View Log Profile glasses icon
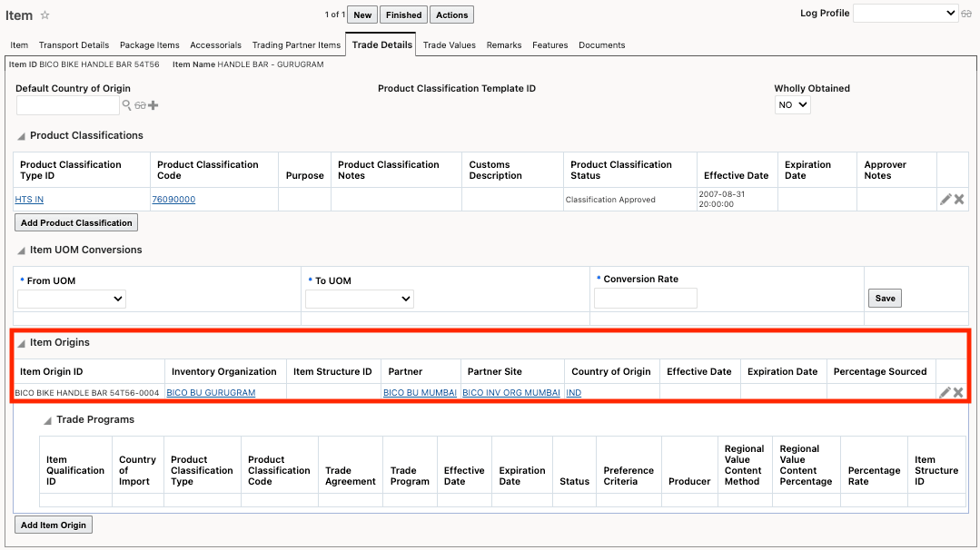This screenshot has height=550, width=980. click(x=966, y=13)
